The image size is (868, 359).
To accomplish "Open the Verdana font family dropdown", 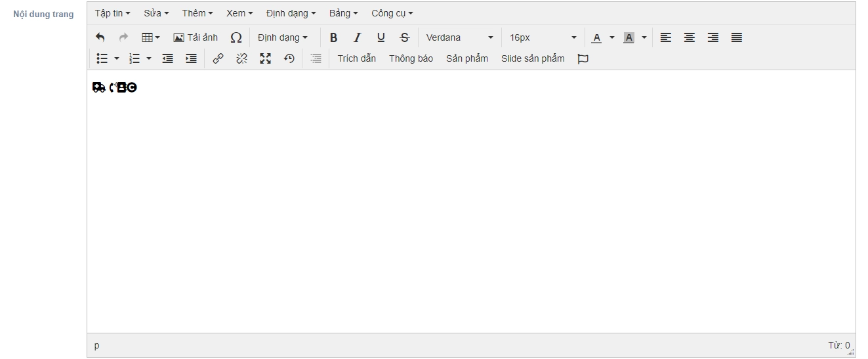I will (x=459, y=37).
